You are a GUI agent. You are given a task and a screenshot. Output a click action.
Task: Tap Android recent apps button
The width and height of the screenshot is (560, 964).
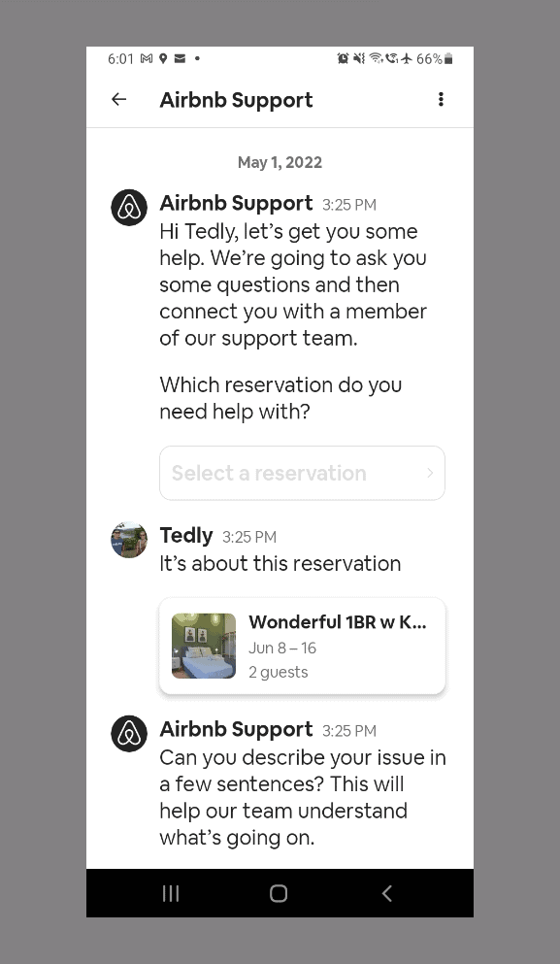click(171, 893)
